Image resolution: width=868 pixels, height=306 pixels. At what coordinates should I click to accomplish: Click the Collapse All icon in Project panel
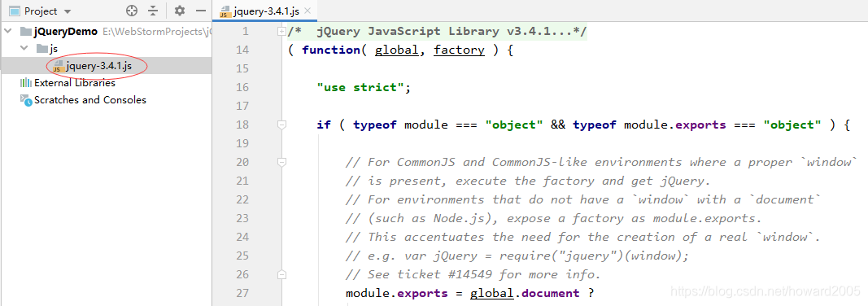coord(153,11)
